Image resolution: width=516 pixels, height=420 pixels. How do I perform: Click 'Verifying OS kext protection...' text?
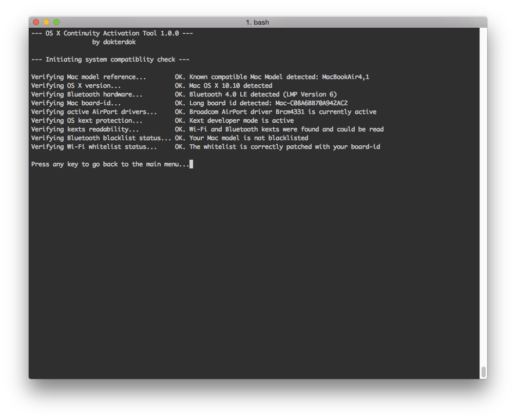coord(87,121)
